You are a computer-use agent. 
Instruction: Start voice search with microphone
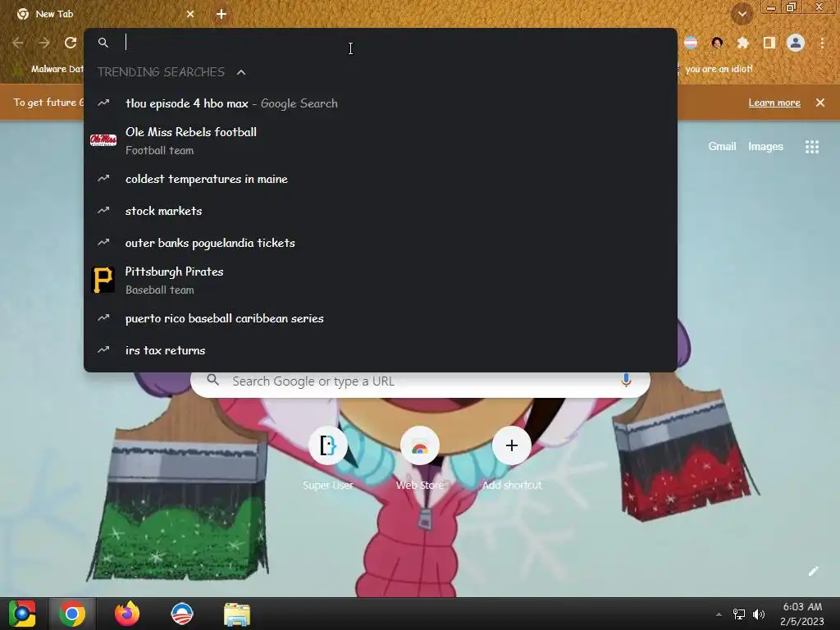(x=626, y=381)
